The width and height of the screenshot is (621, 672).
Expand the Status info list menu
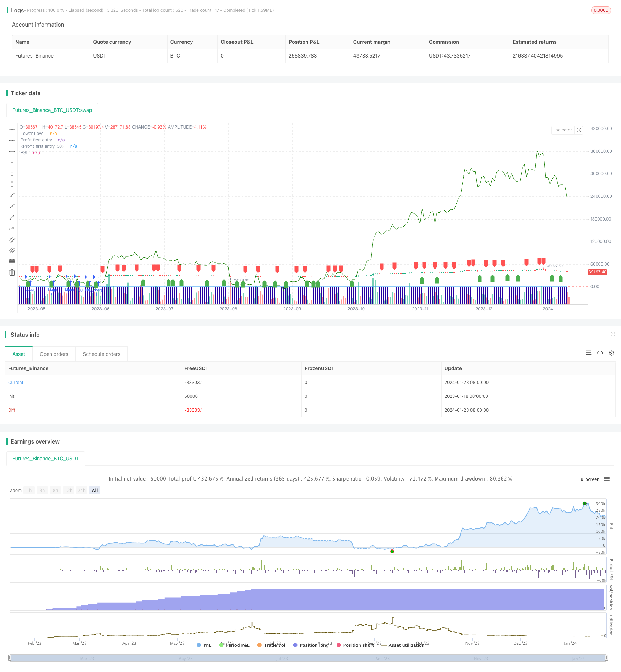(589, 353)
